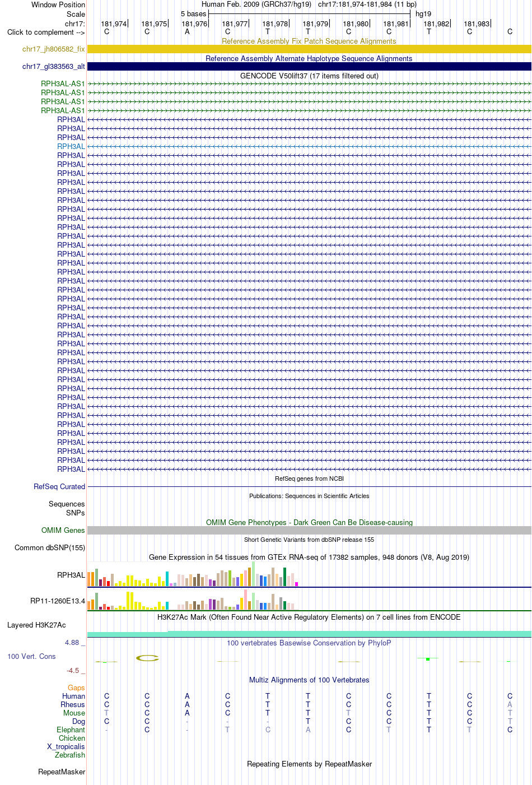Image resolution: width=532 pixels, height=785 pixels.
Task: Click the RepeatMasker track label
Action: tap(62, 772)
